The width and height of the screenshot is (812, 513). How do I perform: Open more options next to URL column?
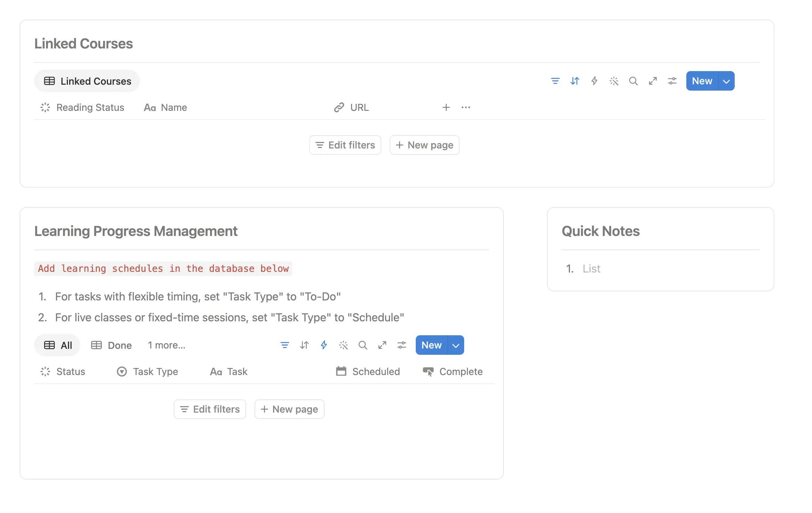[x=466, y=107]
